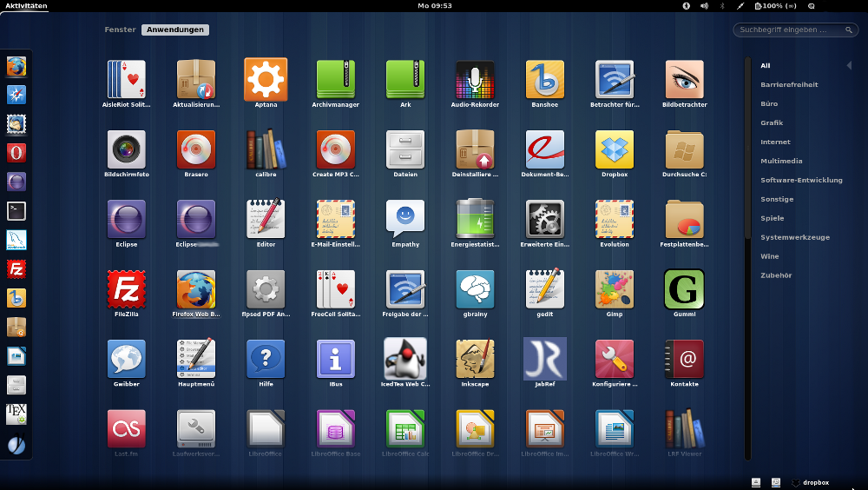Launch the Gummi LaTeX editor

tap(684, 294)
